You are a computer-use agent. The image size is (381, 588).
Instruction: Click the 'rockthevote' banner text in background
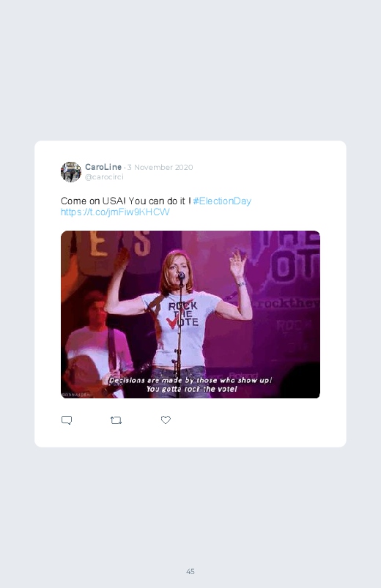point(286,303)
